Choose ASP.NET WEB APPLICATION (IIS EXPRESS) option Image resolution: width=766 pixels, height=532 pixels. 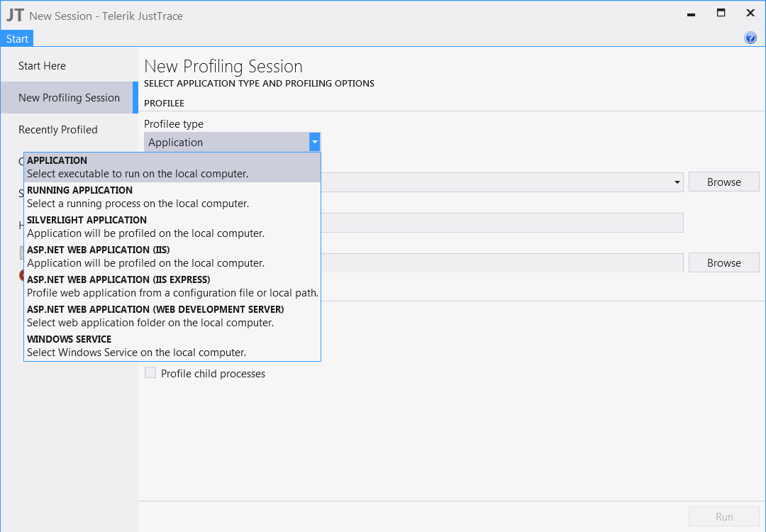click(x=172, y=287)
